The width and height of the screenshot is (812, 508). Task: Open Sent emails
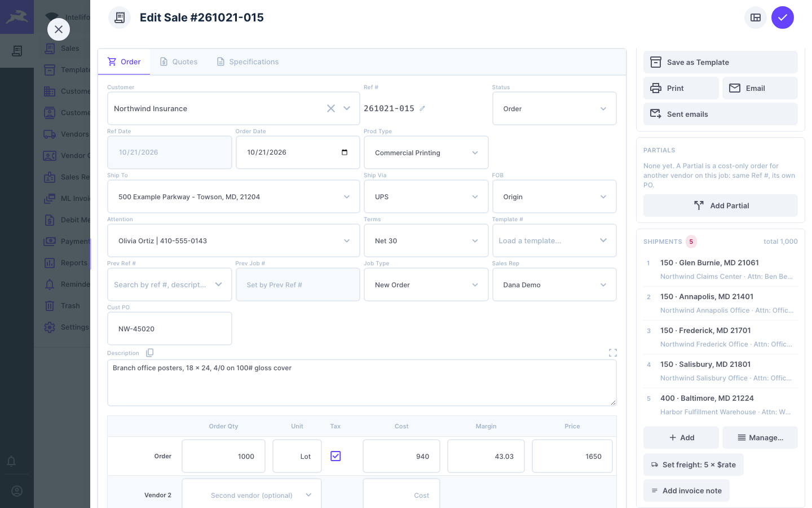(x=721, y=114)
